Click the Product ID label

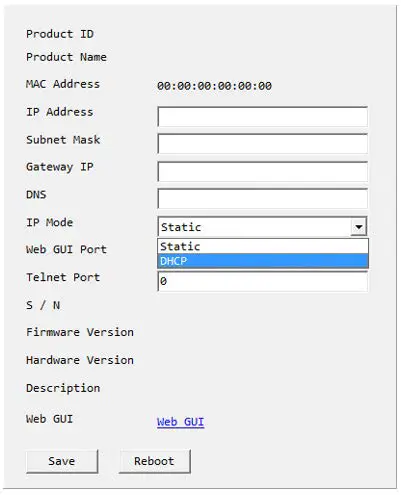[x=60, y=34]
